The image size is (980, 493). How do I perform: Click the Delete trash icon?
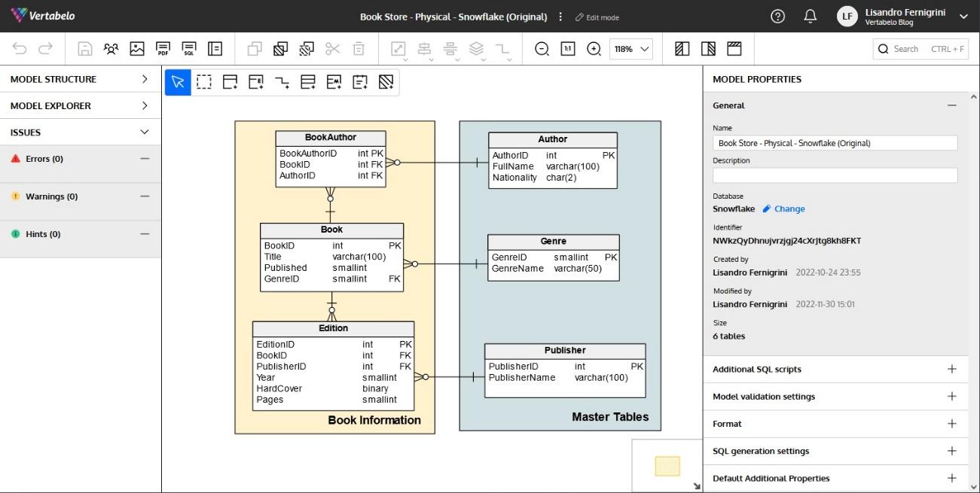tap(359, 49)
